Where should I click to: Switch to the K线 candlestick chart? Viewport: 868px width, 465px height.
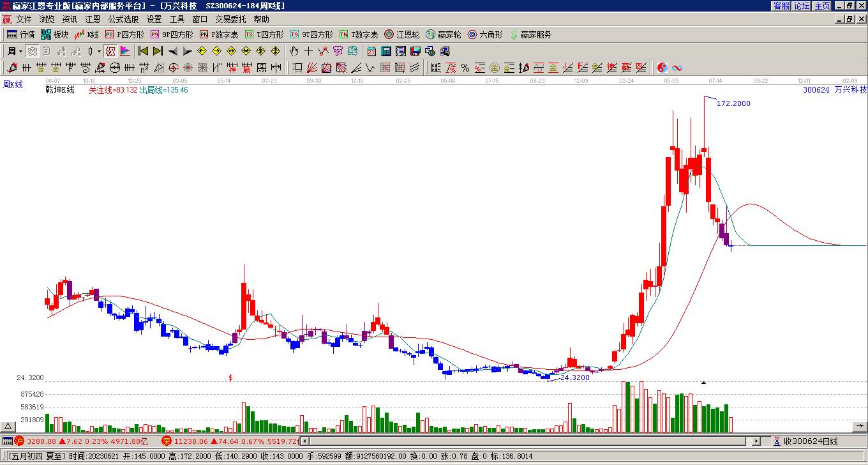pyautogui.click(x=86, y=34)
